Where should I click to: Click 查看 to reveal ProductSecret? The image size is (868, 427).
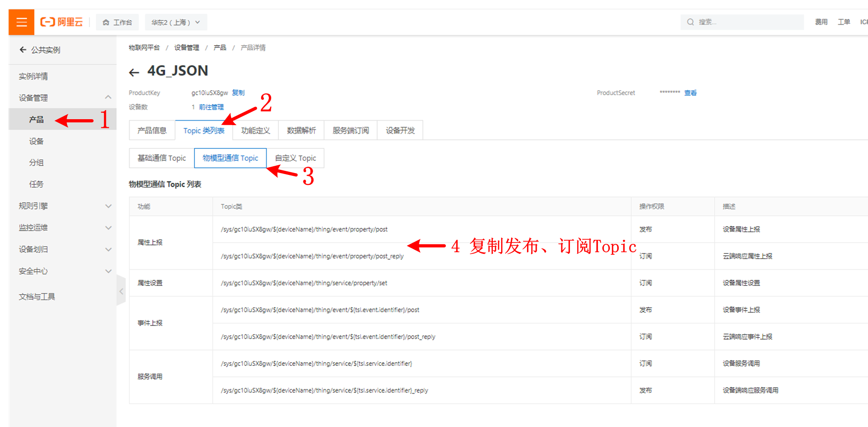pos(690,93)
